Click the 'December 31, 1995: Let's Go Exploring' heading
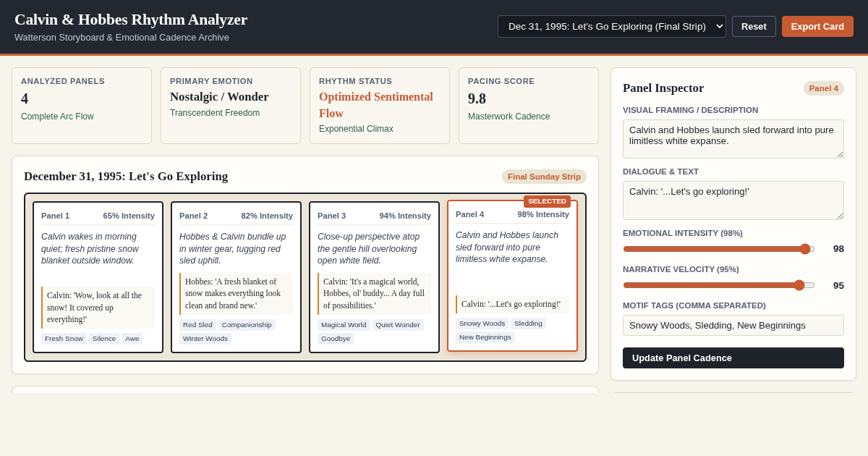868x456 pixels. [x=126, y=177]
